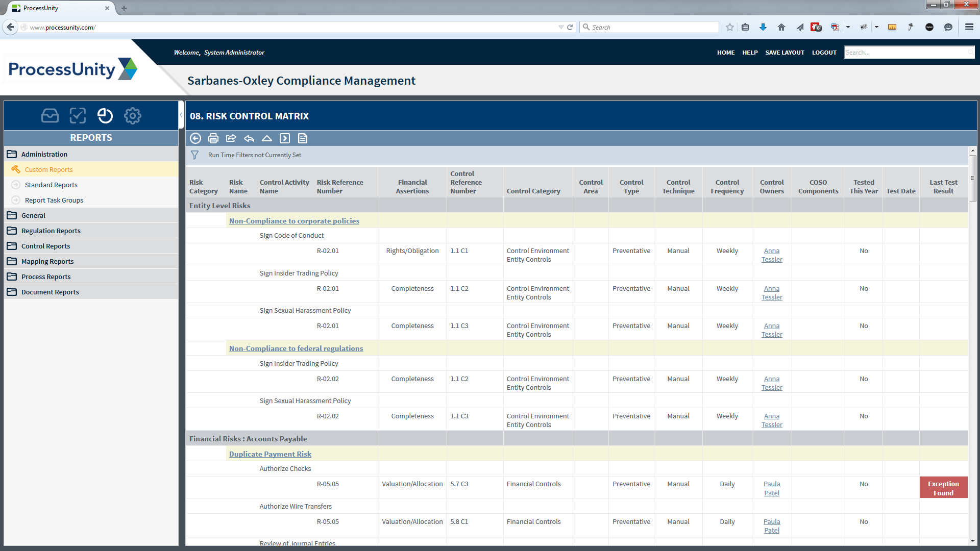Click the Firefox bookmark star in address bar
Screen dimensions: 980x551
(x=729, y=27)
